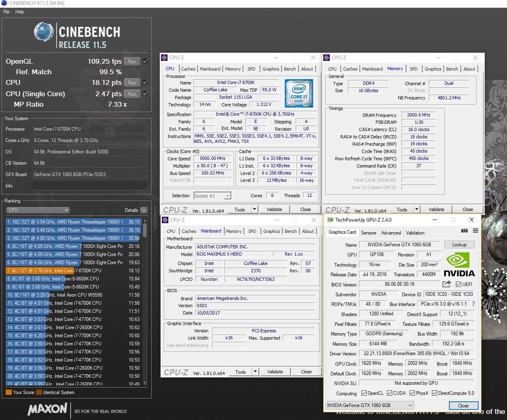Screen dimensions: 507x420
Task: Click the BIOS Version 0503 field
Action: coord(255,306)
